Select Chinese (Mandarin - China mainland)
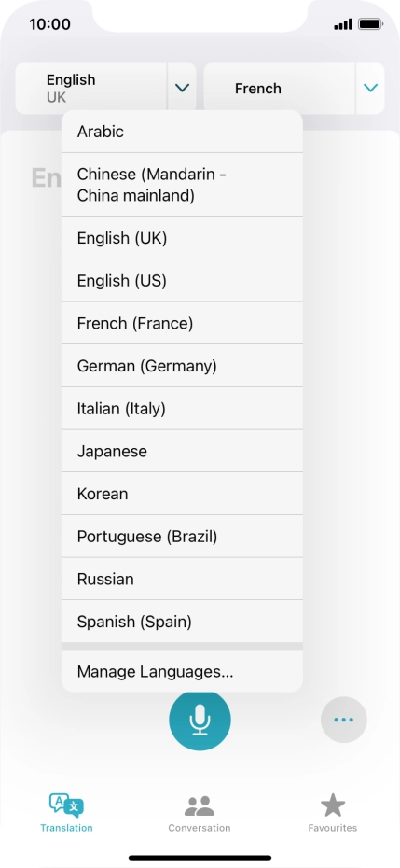Image resolution: width=400 pixels, height=868 pixels. (182, 185)
